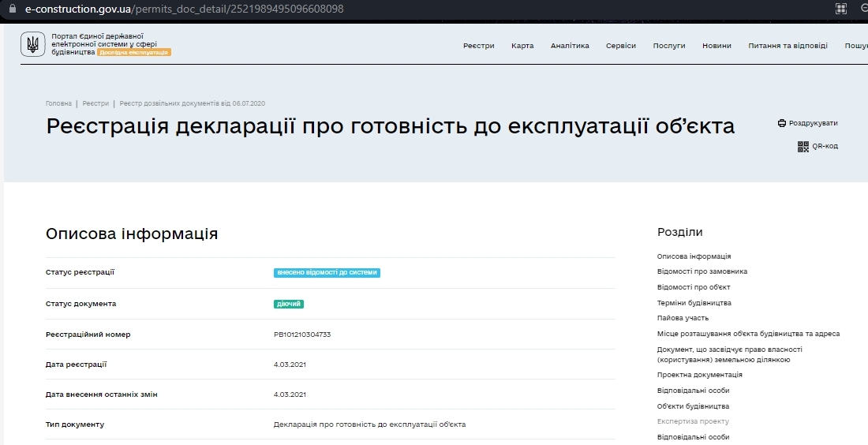This screenshot has width=868, height=445.
Task: Click the lock icon in address bar
Action: click(13, 9)
